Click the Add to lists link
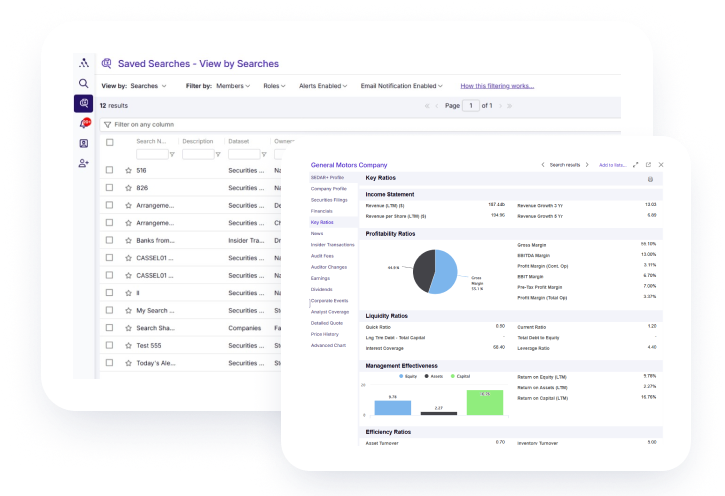 613,165
